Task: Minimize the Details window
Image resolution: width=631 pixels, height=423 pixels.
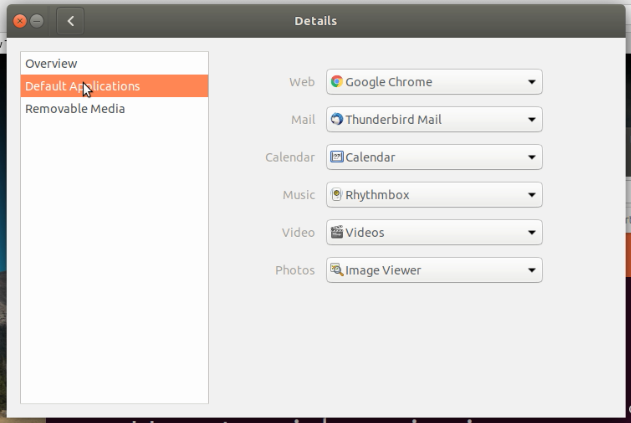Action: point(37,21)
